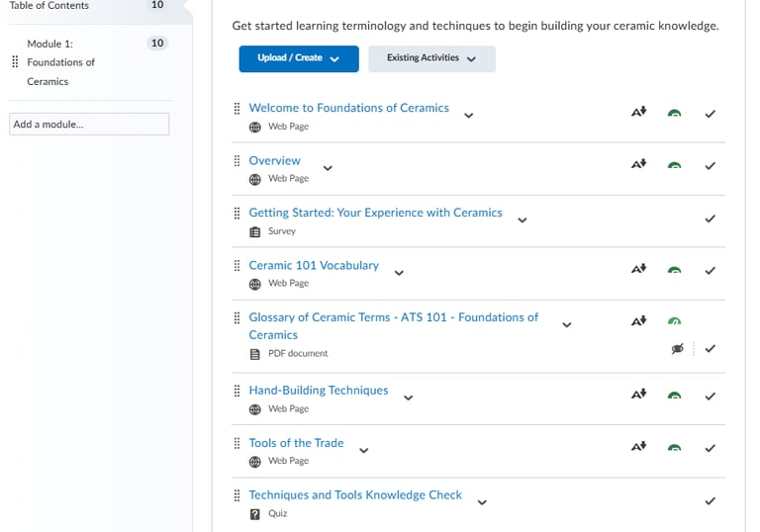The height and width of the screenshot is (532, 760).
Task: Toggle completion checkmark for Getting Started survey
Action: pyautogui.click(x=711, y=219)
